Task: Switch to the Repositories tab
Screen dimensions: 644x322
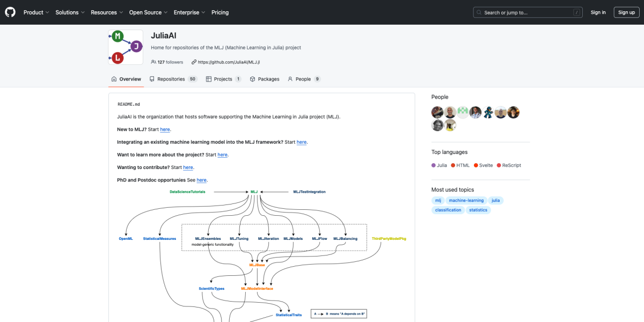Action: tap(173, 79)
